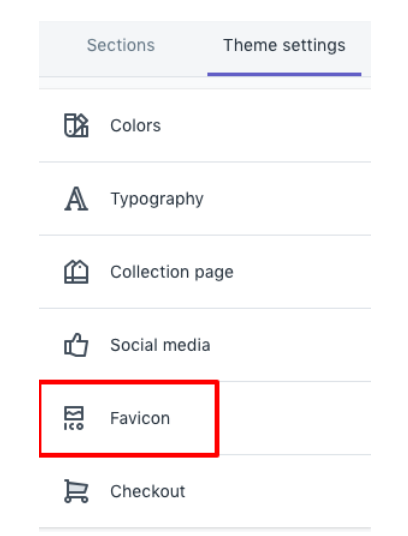Click the Checkout shopping cart icon

(76, 491)
